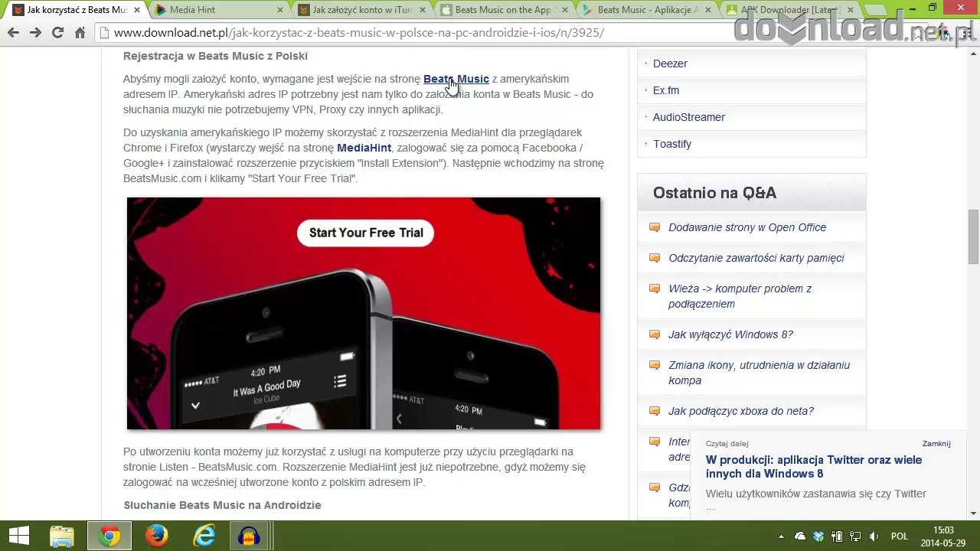
Task: Close the Media Hint tab
Action: pos(279,10)
